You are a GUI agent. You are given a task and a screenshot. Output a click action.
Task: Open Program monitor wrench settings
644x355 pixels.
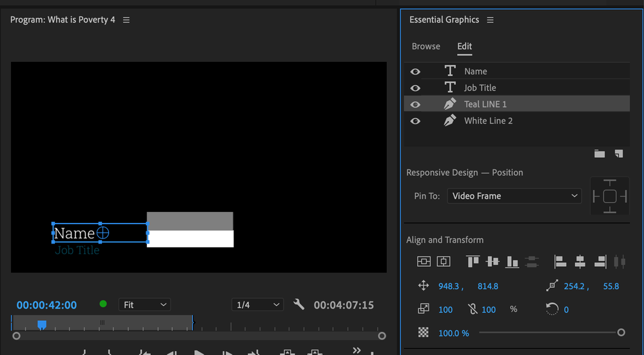tap(299, 304)
